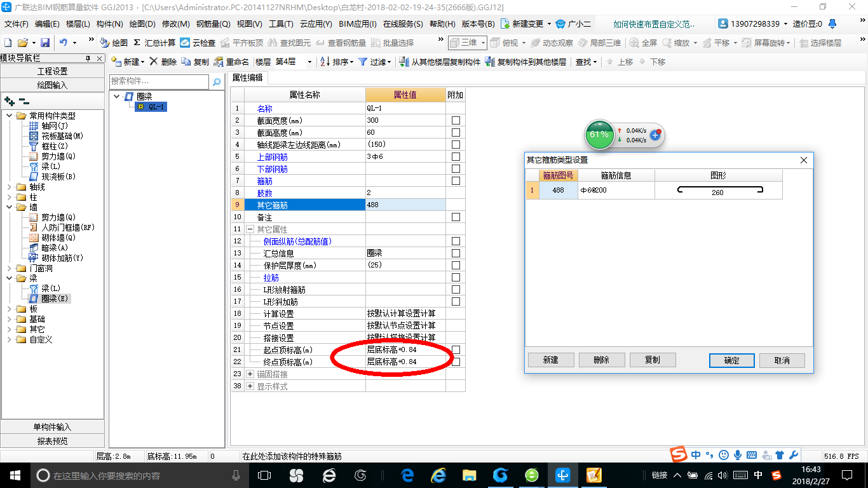
Task: Click 复制构件到其他楼层 toolbar button
Action: (526, 62)
